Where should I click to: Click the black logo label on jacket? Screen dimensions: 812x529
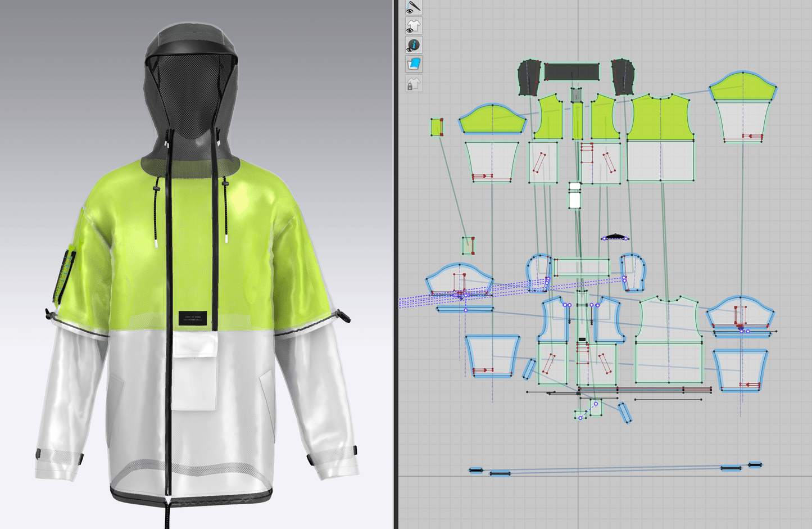tap(193, 318)
